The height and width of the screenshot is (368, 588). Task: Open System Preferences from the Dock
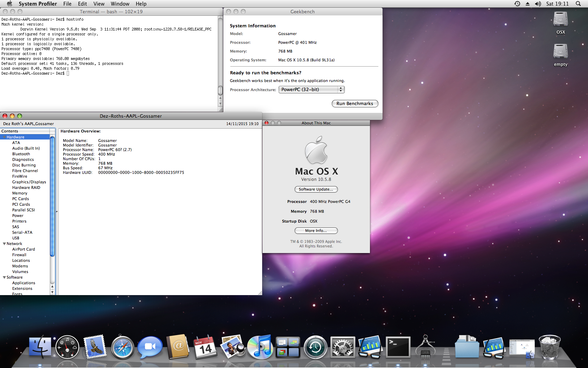pos(343,347)
